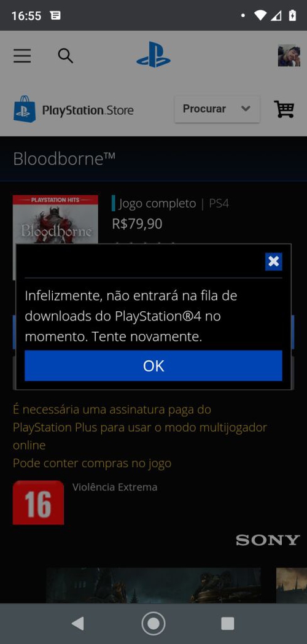The height and width of the screenshot is (644, 307).
Task: Open the bottom game screenshot preview
Action: pyautogui.click(x=153, y=585)
